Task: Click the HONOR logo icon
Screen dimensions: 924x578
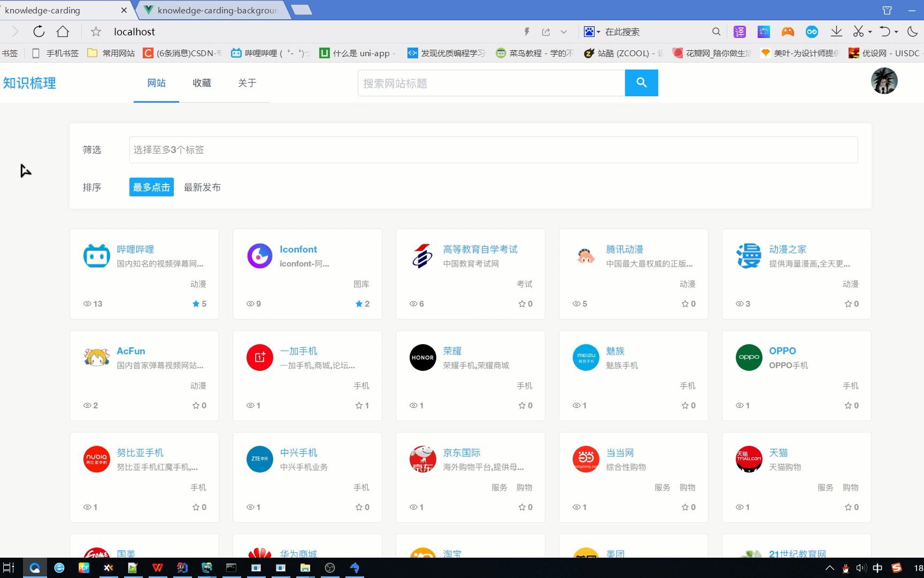Action: [x=423, y=358]
